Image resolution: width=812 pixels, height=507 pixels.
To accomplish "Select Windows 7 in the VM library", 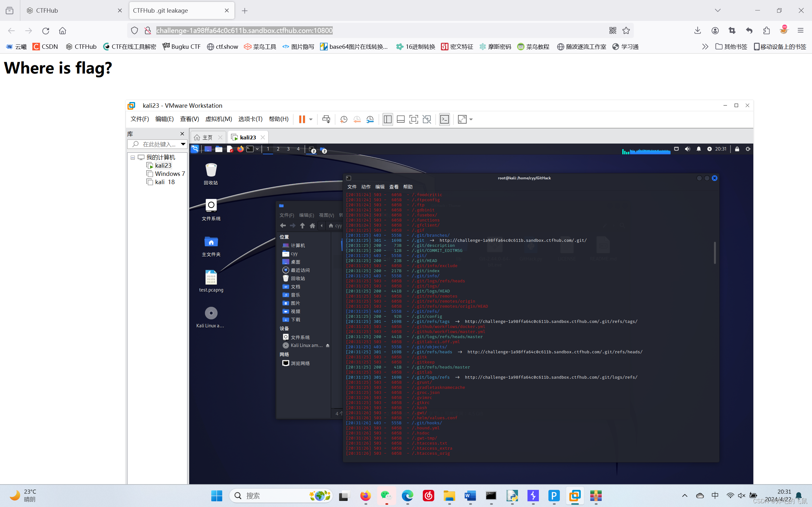I will (x=170, y=174).
